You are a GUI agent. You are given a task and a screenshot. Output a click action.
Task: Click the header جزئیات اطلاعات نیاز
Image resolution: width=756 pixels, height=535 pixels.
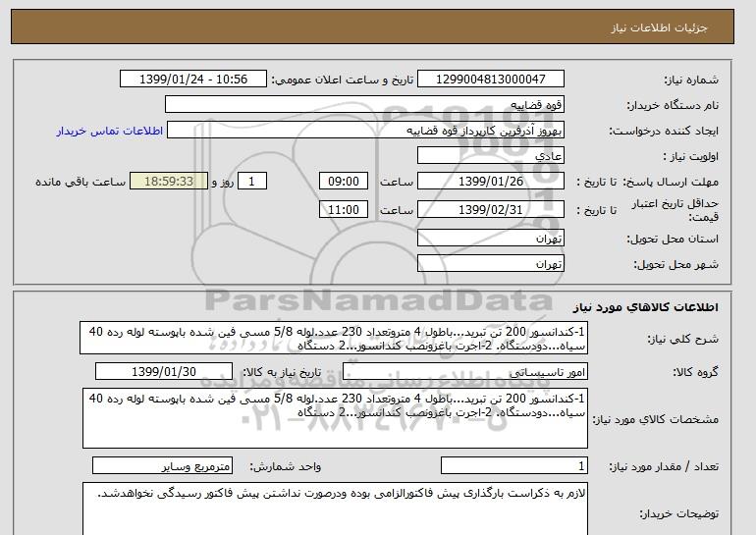point(659,27)
